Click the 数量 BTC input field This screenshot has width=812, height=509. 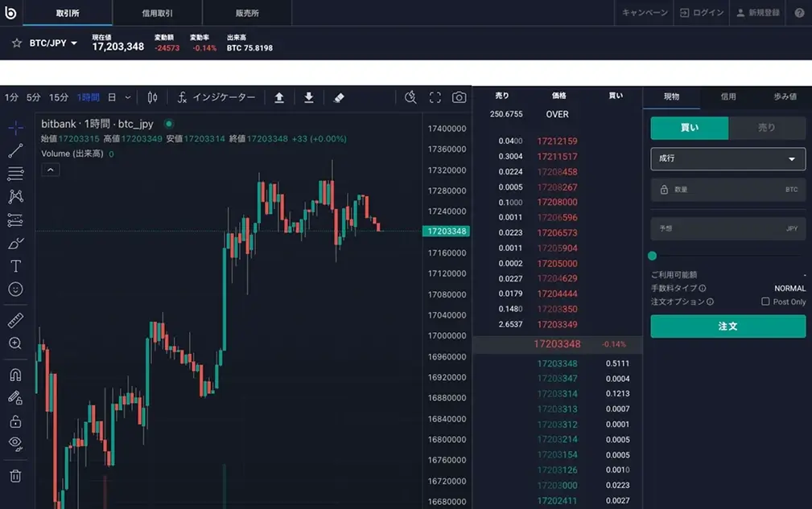coord(728,190)
